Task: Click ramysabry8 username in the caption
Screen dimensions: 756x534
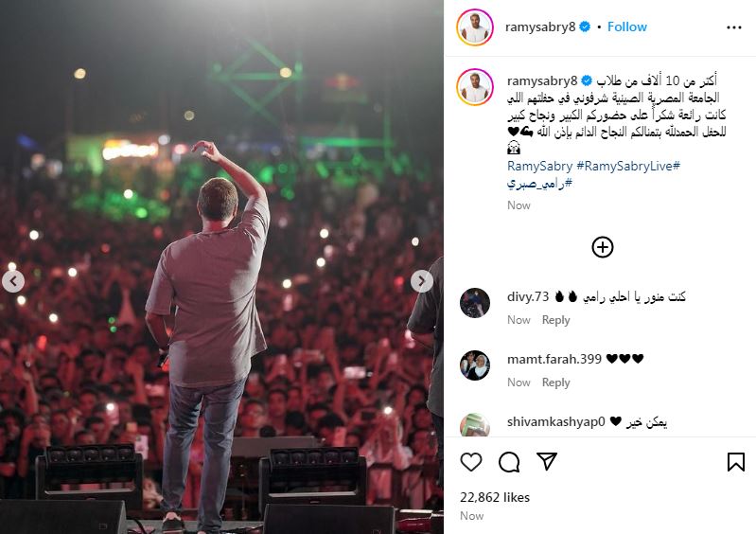Action: tap(542, 80)
